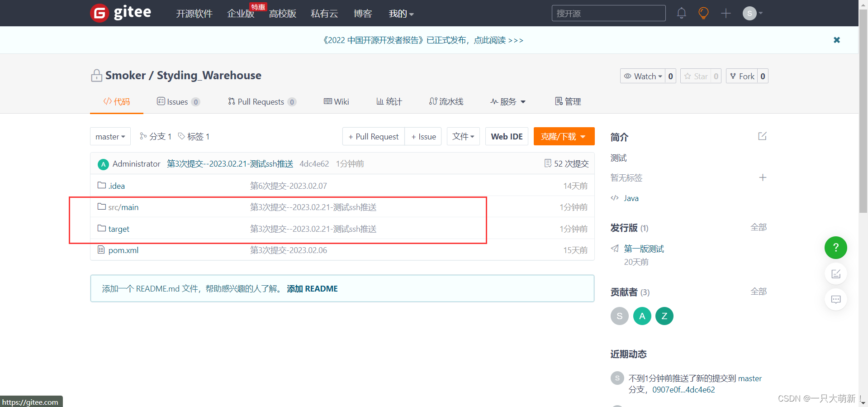Click the + Pull Request button

pyautogui.click(x=374, y=136)
